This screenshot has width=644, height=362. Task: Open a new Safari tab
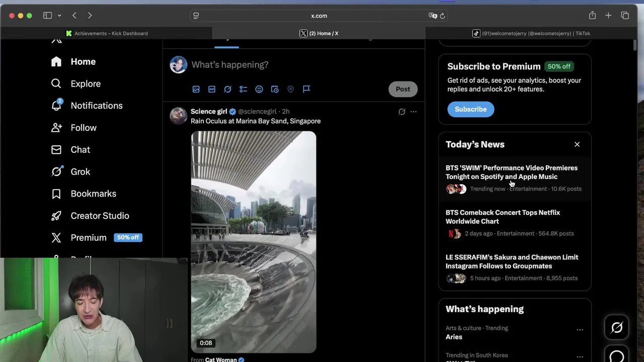click(x=608, y=16)
